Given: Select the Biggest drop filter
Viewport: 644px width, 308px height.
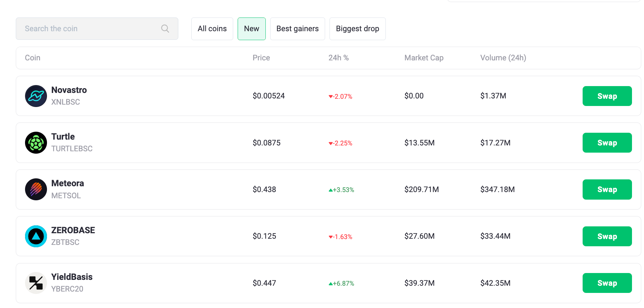Looking at the screenshot, I should tap(357, 28).
